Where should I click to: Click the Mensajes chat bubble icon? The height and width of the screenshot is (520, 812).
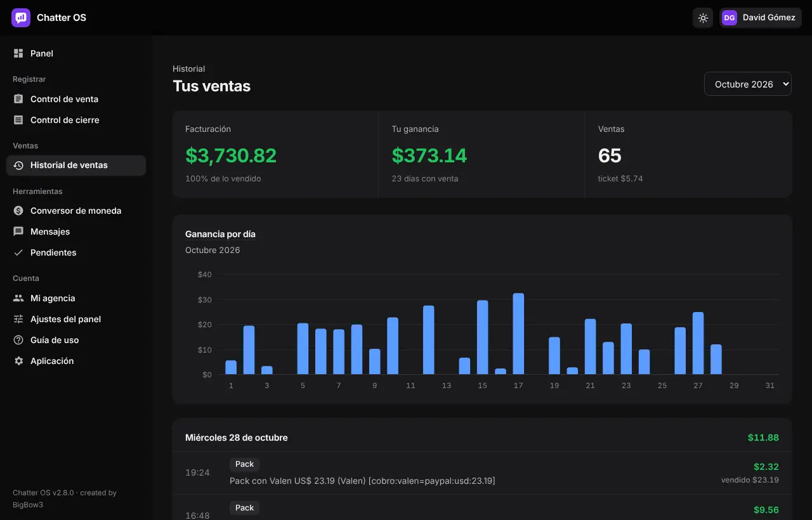tap(18, 231)
